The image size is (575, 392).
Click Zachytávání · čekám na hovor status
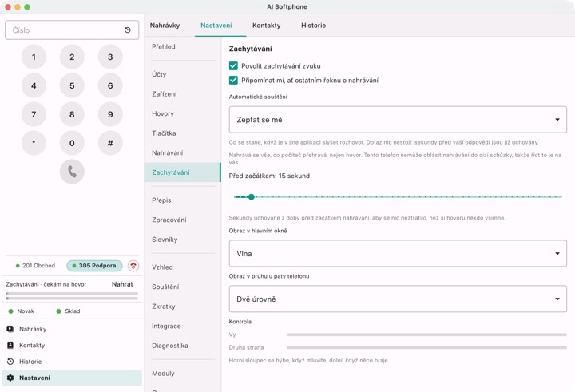[x=46, y=284]
